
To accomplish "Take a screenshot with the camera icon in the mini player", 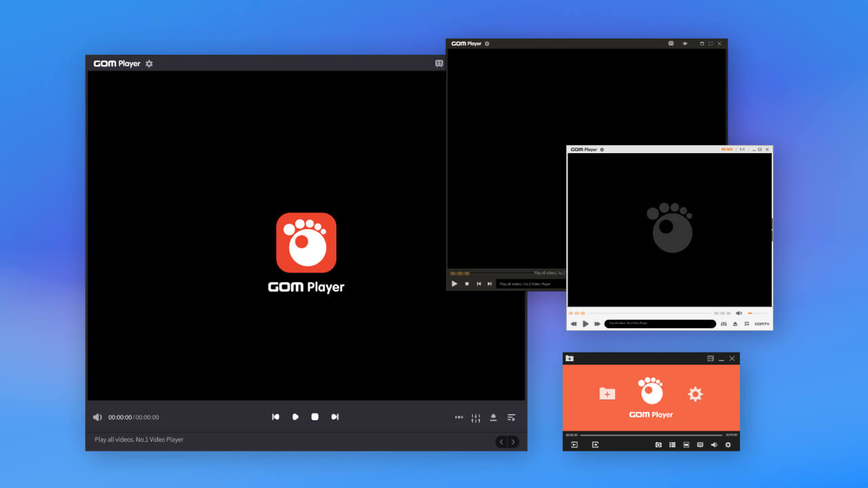I will 658,445.
